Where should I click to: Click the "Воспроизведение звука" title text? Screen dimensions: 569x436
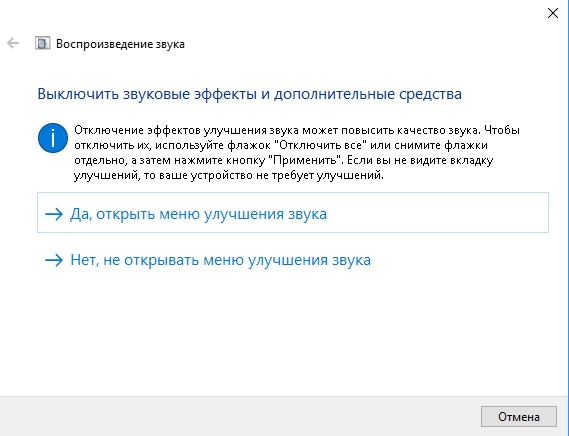click(120, 44)
